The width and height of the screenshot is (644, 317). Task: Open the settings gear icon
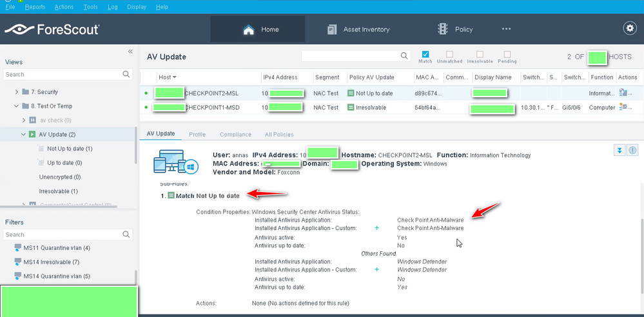630,28
